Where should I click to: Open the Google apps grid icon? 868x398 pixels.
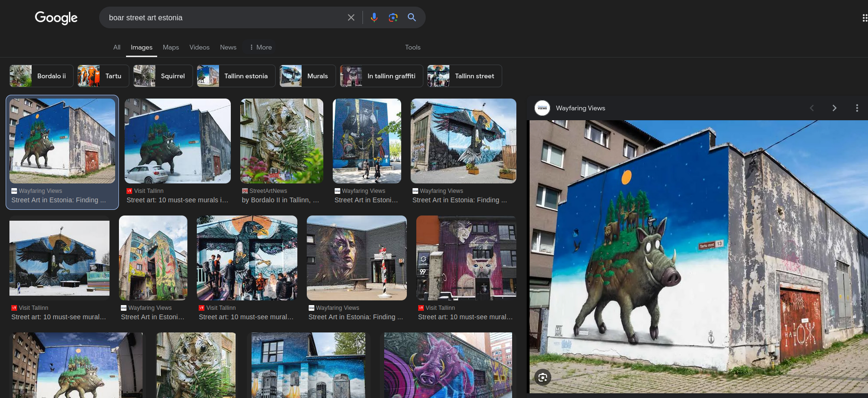click(x=864, y=18)
